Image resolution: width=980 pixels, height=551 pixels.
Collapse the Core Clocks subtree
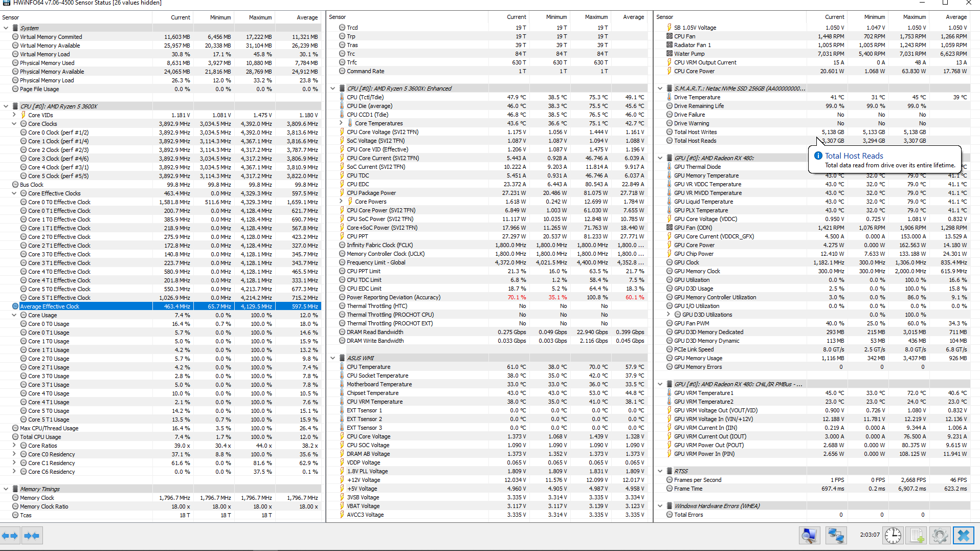14,124
